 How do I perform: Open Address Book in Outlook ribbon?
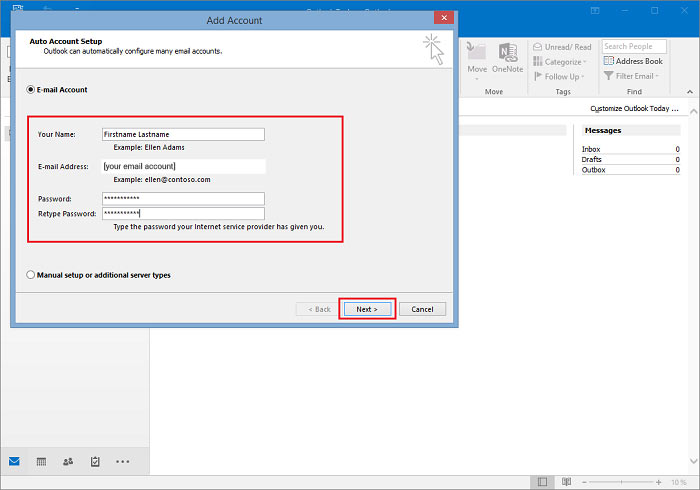[633, 61]
